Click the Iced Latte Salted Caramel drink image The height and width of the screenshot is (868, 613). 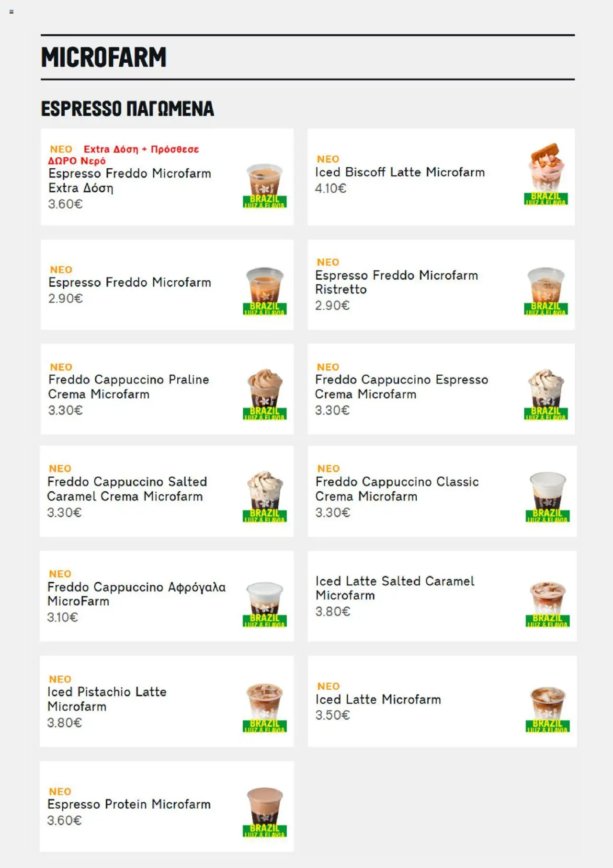548,603
